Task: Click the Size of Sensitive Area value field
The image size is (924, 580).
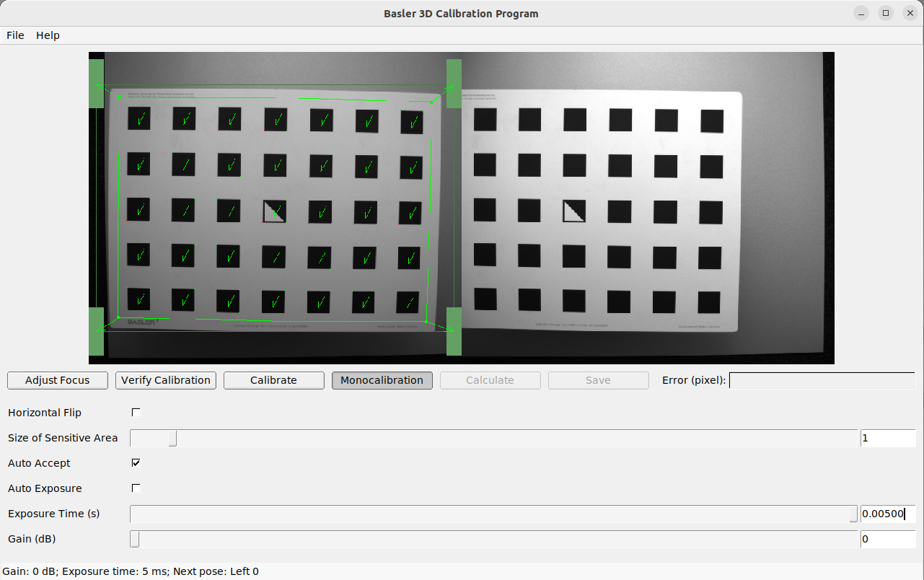Action: [887, 438]
